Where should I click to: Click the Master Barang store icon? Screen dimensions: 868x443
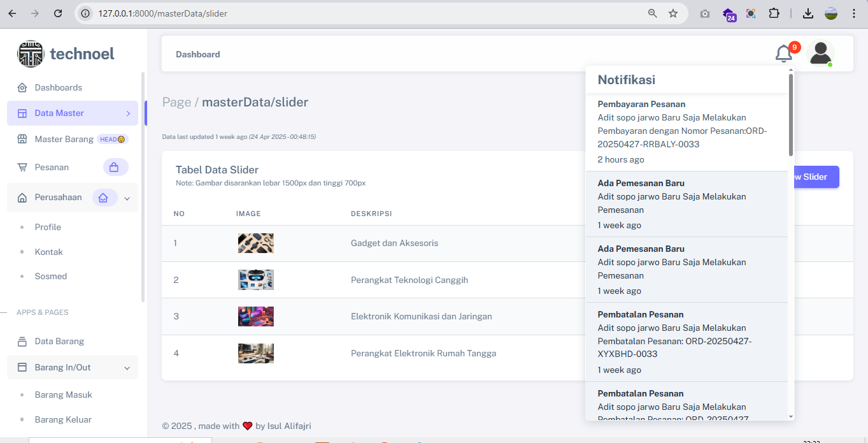tap(22, 139)
